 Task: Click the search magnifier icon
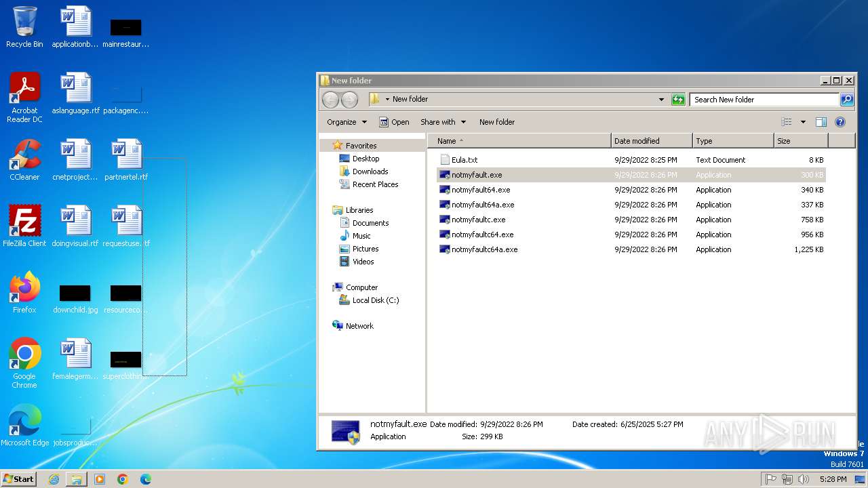847,100
